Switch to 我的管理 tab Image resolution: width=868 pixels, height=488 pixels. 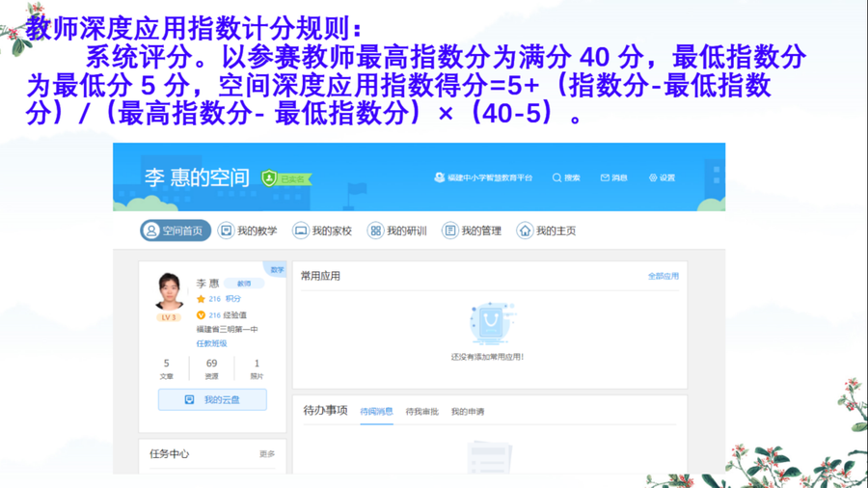click(472, 230)
